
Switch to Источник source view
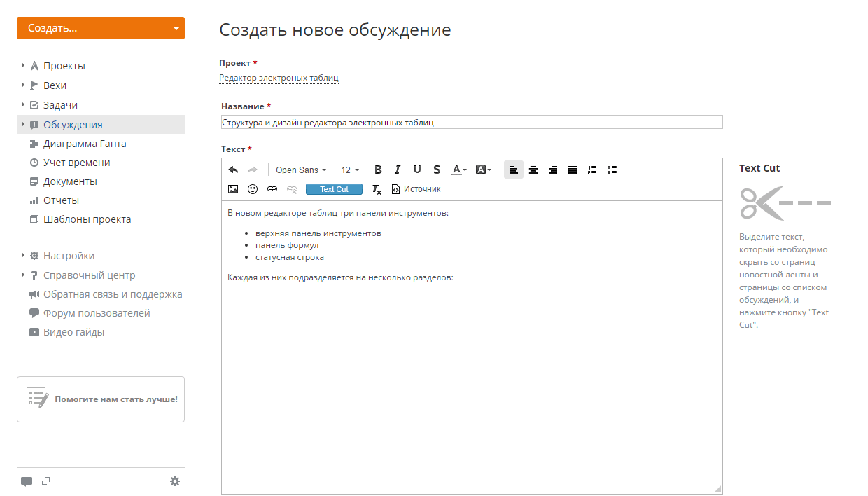416,189
